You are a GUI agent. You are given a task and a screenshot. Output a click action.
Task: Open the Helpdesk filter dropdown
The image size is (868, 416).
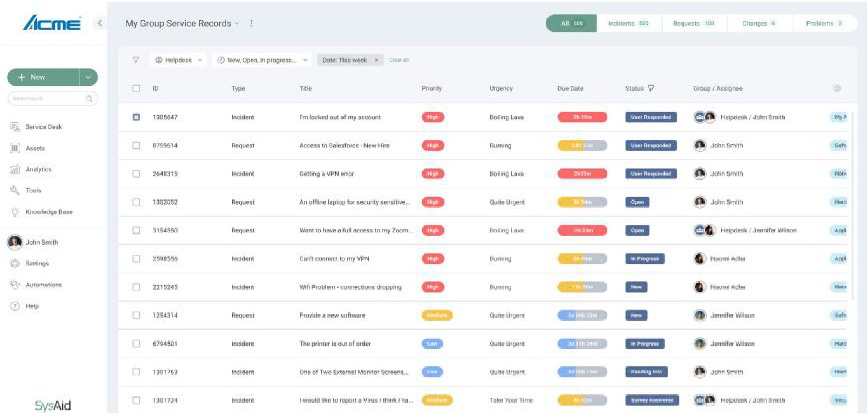[179, 60]
